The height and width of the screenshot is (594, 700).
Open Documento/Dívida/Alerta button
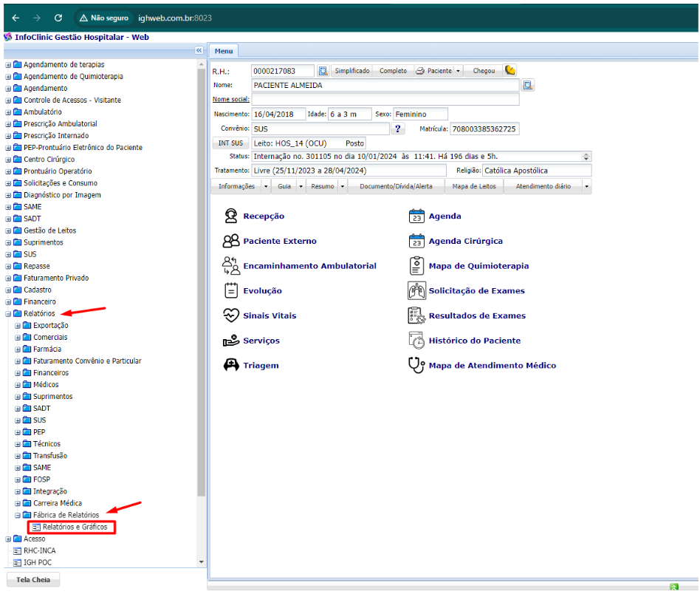[396, 186]
